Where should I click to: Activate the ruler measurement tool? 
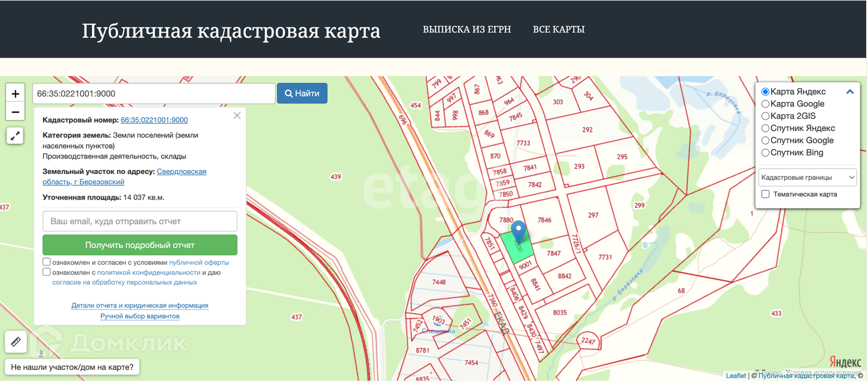[16, 342]
